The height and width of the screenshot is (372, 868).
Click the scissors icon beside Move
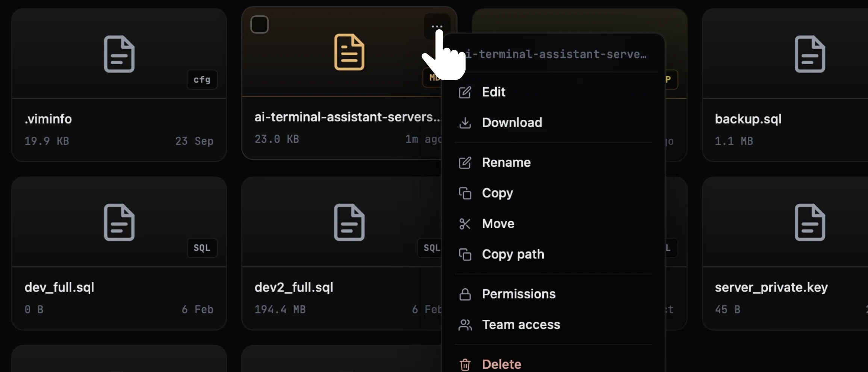(465, 224)
